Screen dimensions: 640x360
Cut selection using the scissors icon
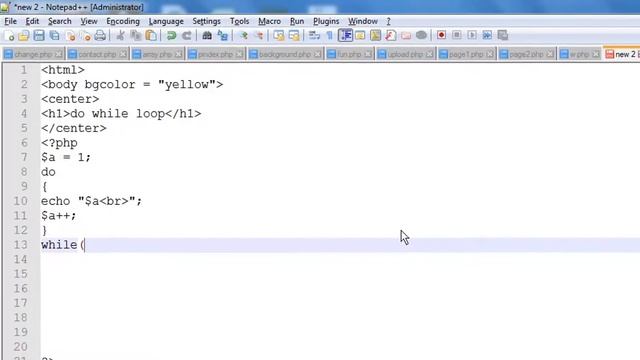pyautogui.click(x=120, y=36)
